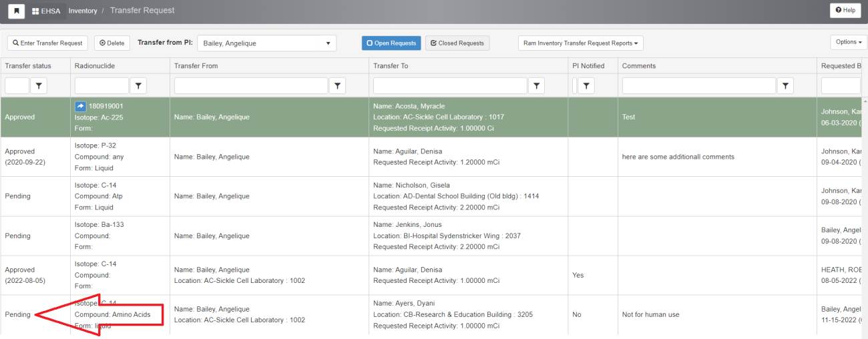Open the Transfer From column filter icon
This screenshot has height=339, width=868.
click(338, 85)
